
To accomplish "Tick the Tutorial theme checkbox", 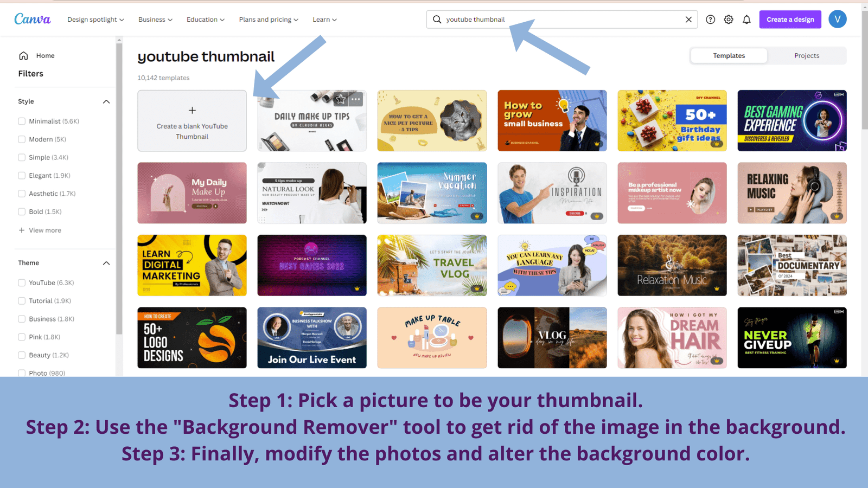I will [22, 300].
